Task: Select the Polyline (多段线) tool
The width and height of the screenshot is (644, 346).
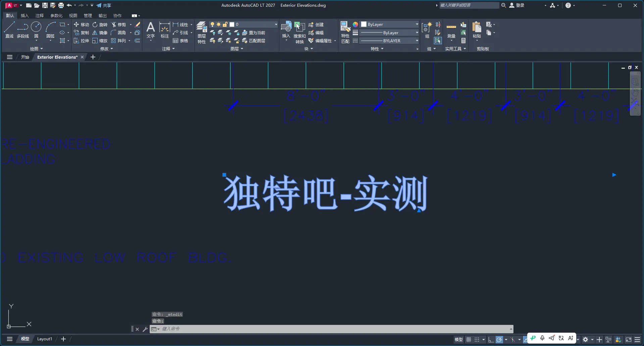Action: point(23,30)
